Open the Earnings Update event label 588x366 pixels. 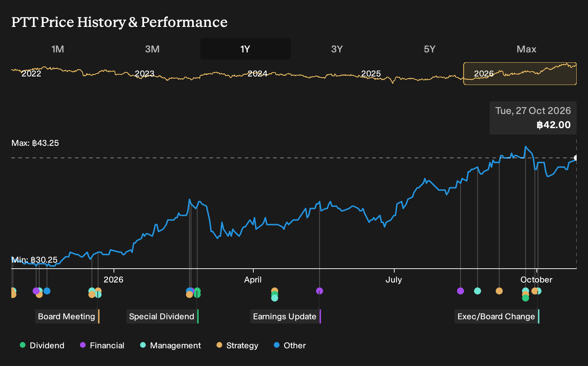click(x=286, y=316)
